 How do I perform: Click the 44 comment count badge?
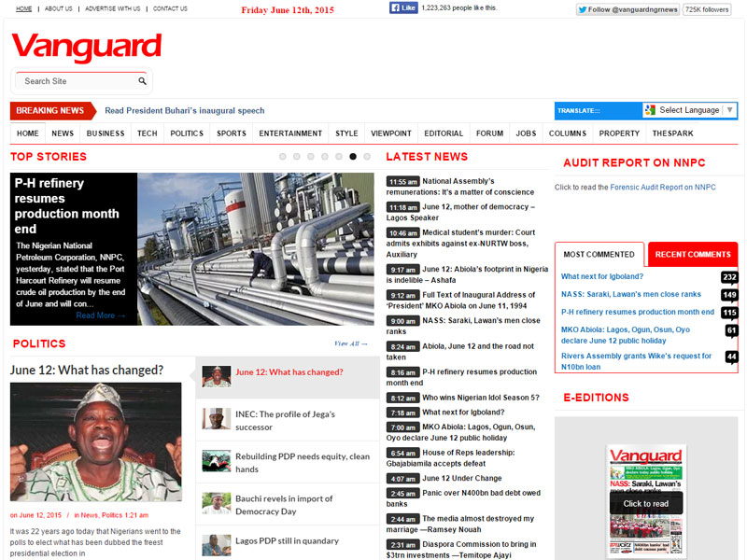click(731, 357)
